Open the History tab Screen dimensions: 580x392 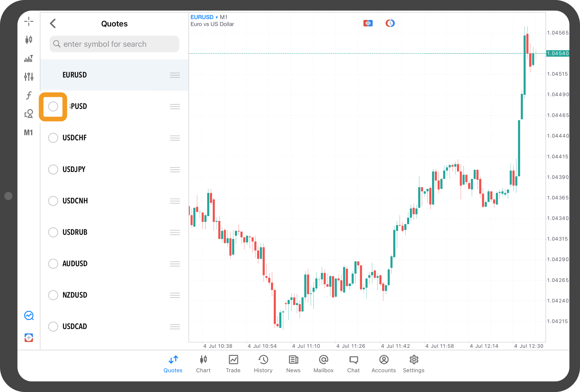click(x=263, y=364)
